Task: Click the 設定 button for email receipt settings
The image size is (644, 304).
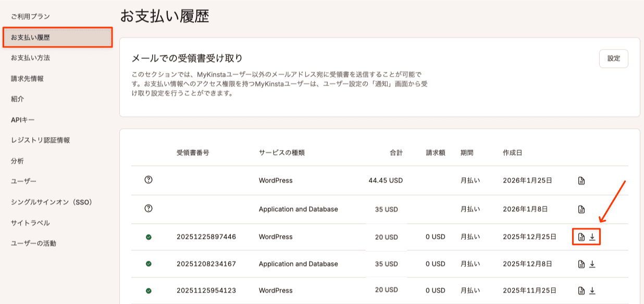Action: [614, 58]
